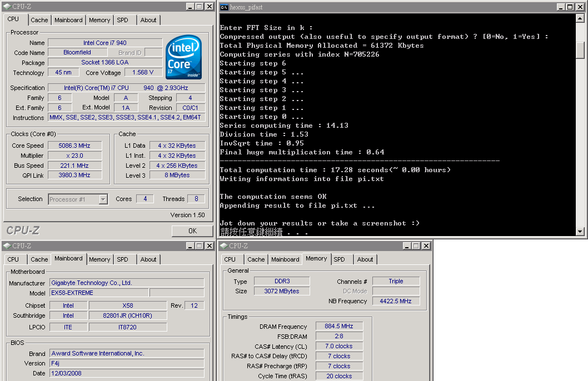The image size is (588, 381).
Task: Click the Code Name field Bloomfield
Action: coord(77,52)
